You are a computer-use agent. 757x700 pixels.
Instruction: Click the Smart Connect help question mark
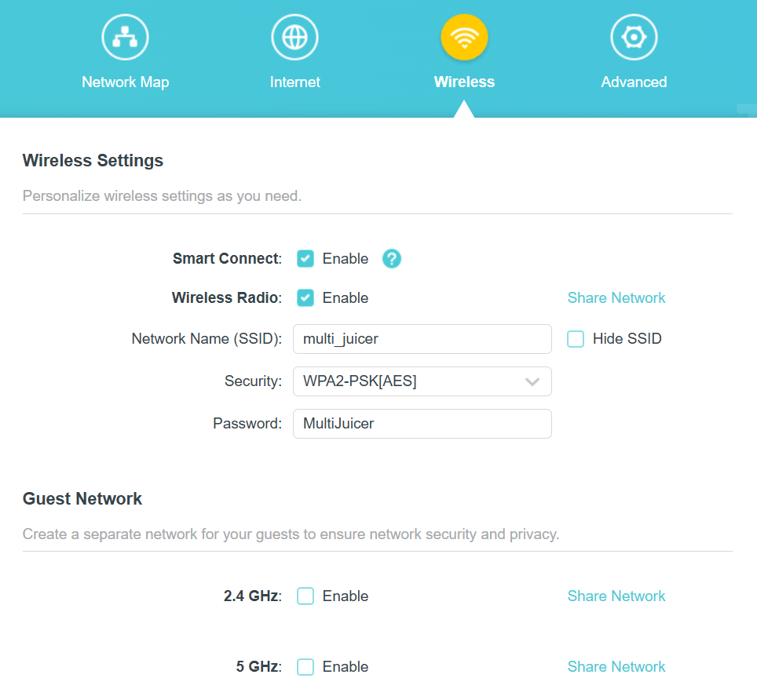[391, 258]
